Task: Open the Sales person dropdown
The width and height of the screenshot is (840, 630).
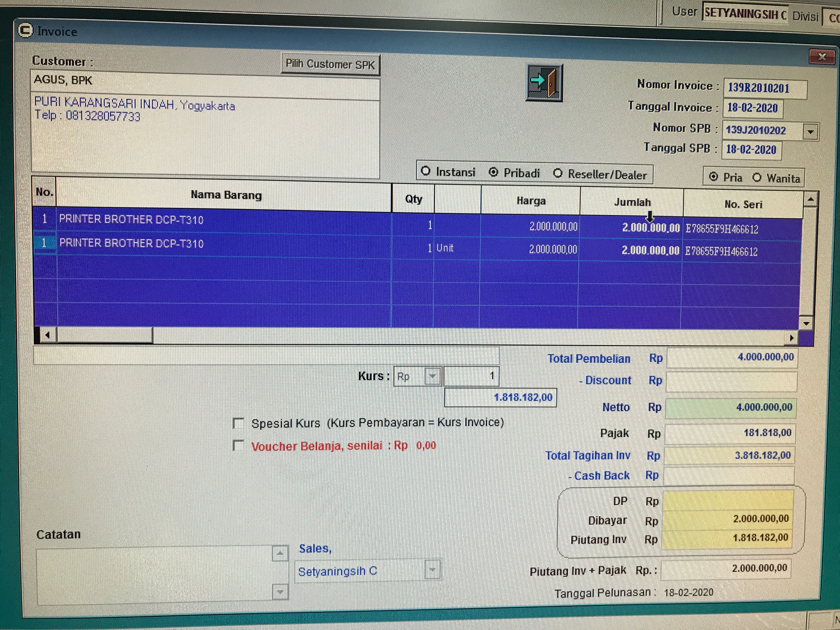Action: click(x=432, y=570)
